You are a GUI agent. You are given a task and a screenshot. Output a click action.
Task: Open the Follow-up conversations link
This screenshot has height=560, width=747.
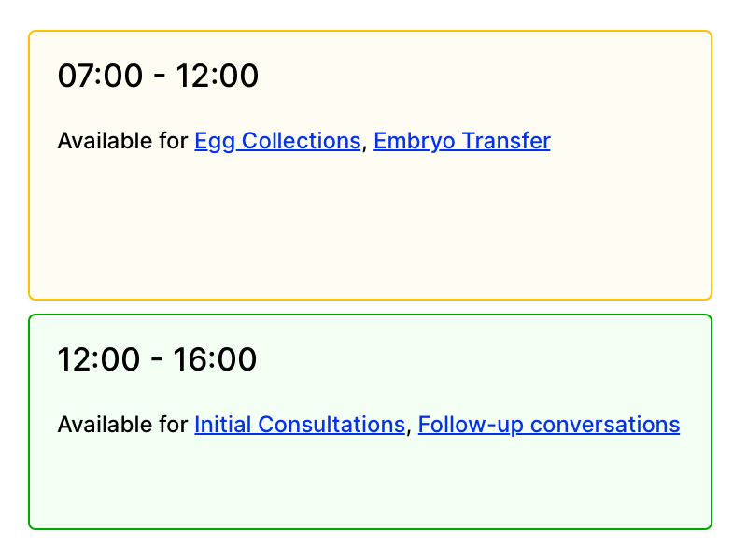click(x=548, y=425)
